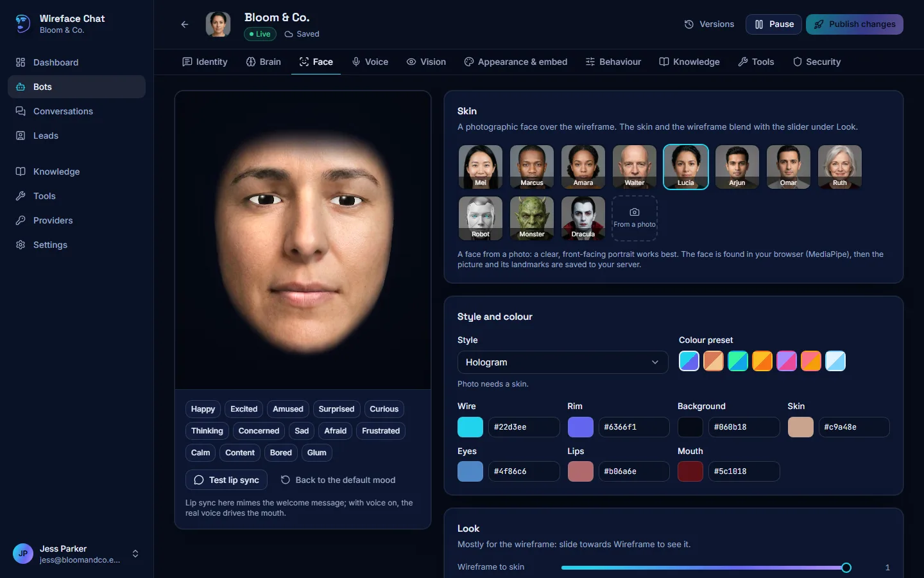Switch to the Security tab
The image size is (924, 578).
(x=817, y=62)
